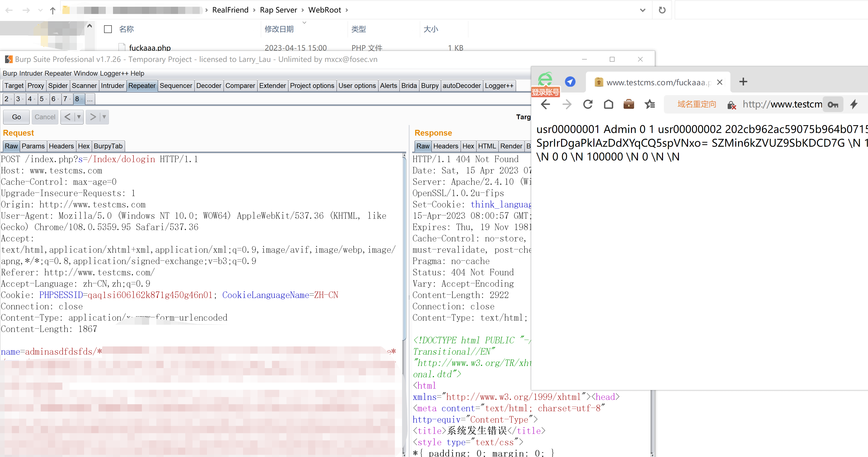Click the Cancel button in Repeater
868x457 pixels.
pos(45,117)
